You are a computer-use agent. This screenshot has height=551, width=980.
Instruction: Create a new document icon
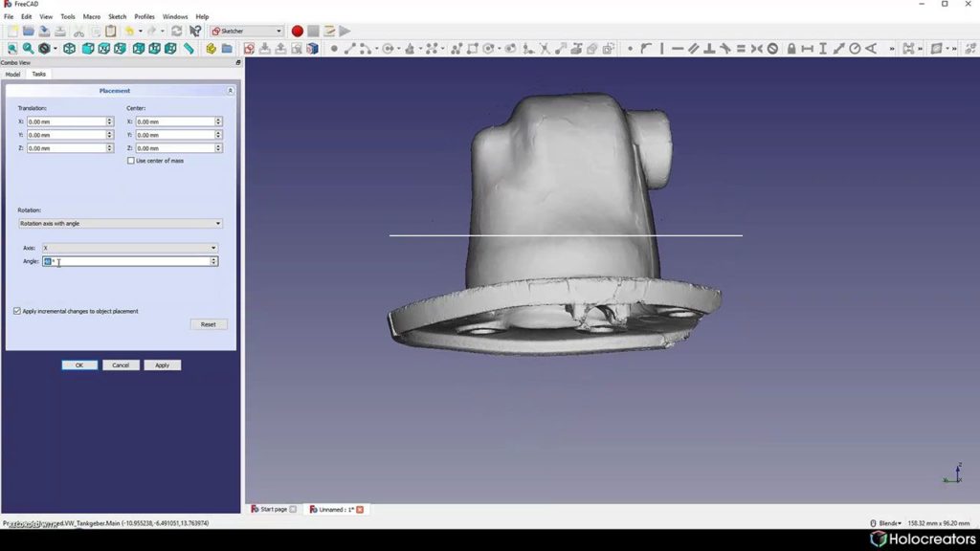coord(12,32)
